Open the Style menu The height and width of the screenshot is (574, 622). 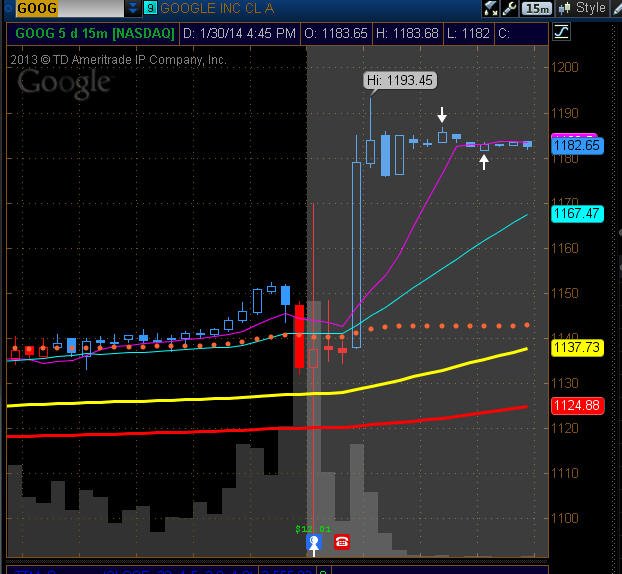click(591, 8)
